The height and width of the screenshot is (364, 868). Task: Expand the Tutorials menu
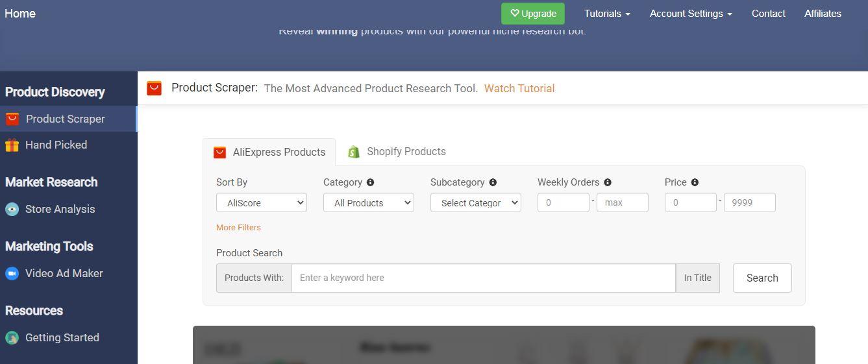tap(607, 14)
